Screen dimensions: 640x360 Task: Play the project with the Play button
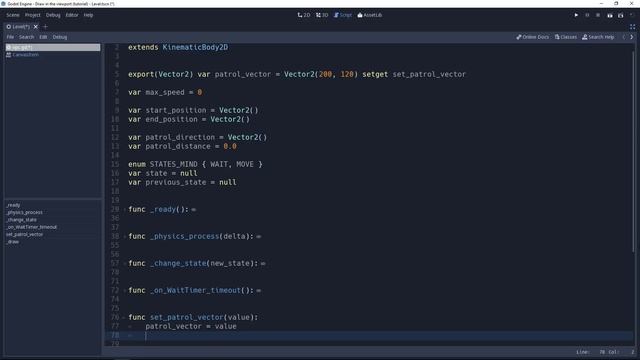pos(576,15)
